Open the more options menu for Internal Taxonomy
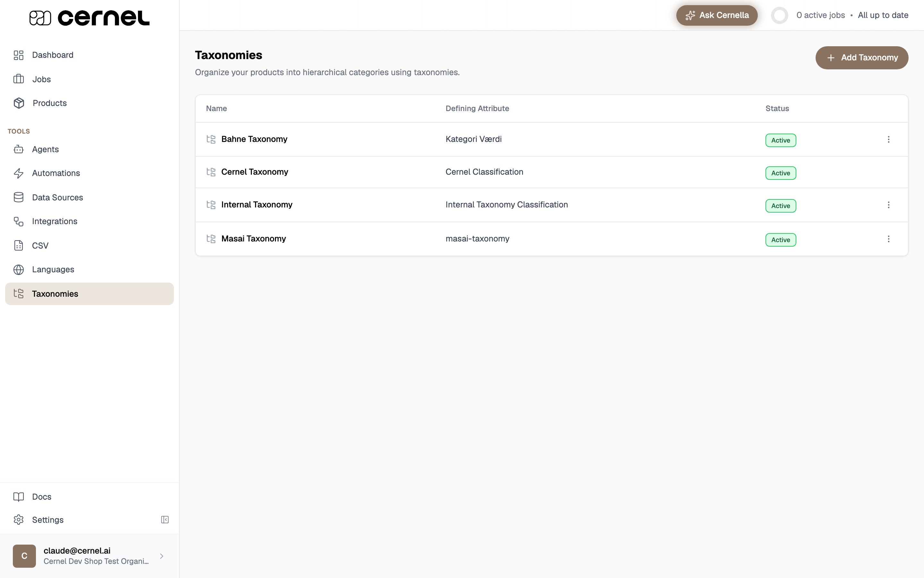This screenshot has width=924, height=578. [888, 205]
